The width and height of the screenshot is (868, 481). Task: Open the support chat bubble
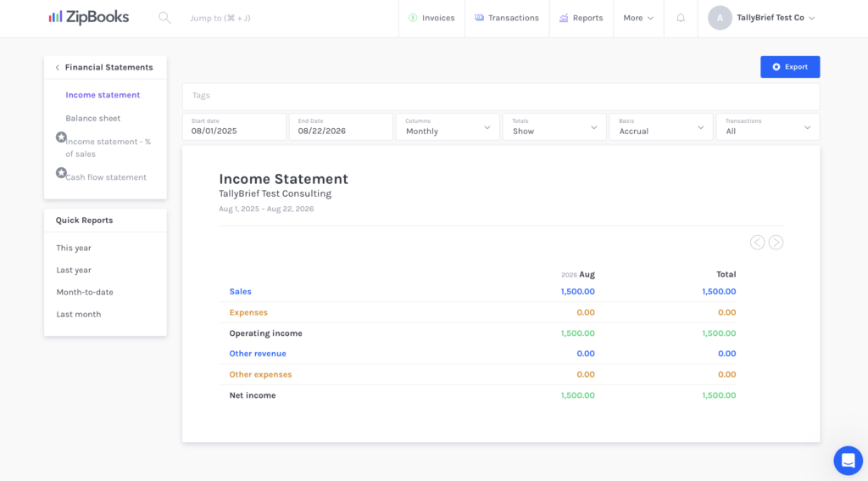[848, 460]
